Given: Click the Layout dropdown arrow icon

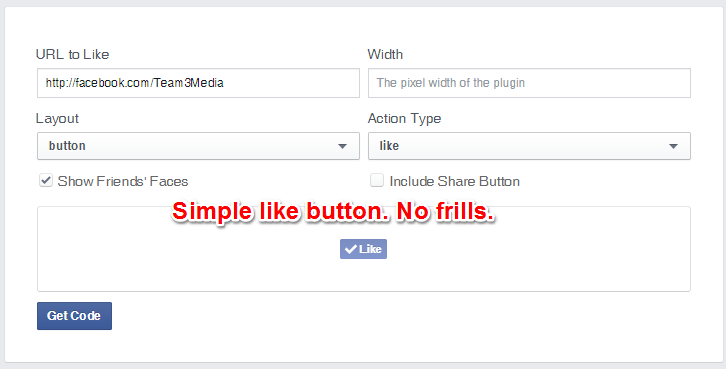Looking at the screenshot, I should (342, 146).
